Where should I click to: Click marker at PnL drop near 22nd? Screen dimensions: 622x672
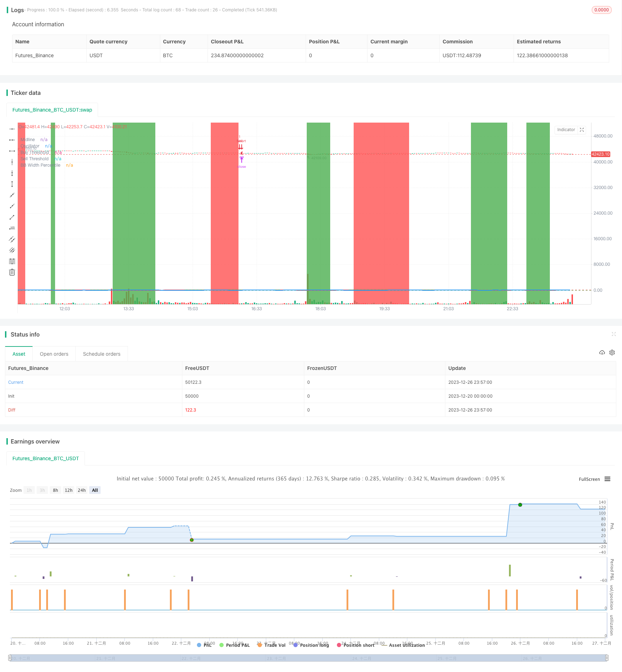tap(192, 540)
